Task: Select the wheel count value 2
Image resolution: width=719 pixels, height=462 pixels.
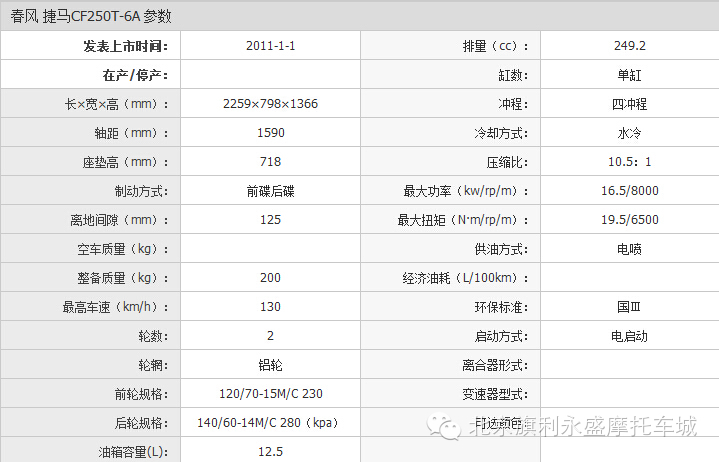Action: tap(271, 336)
